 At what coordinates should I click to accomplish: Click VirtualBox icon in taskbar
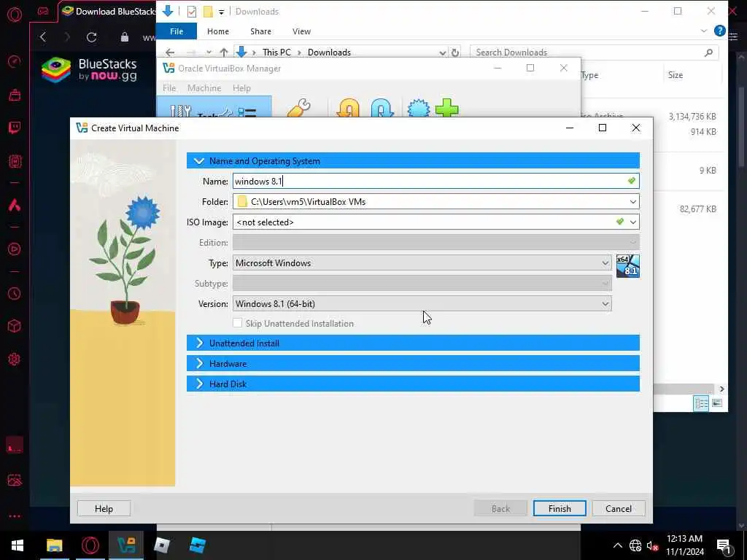tap(126, 545)
